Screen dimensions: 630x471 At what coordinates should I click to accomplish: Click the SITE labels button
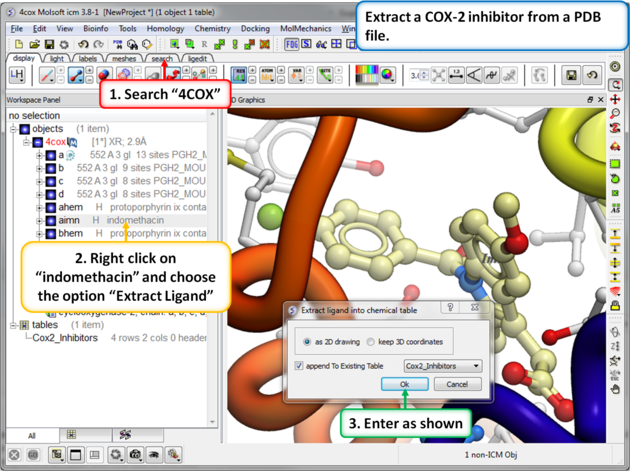point(325,75)
